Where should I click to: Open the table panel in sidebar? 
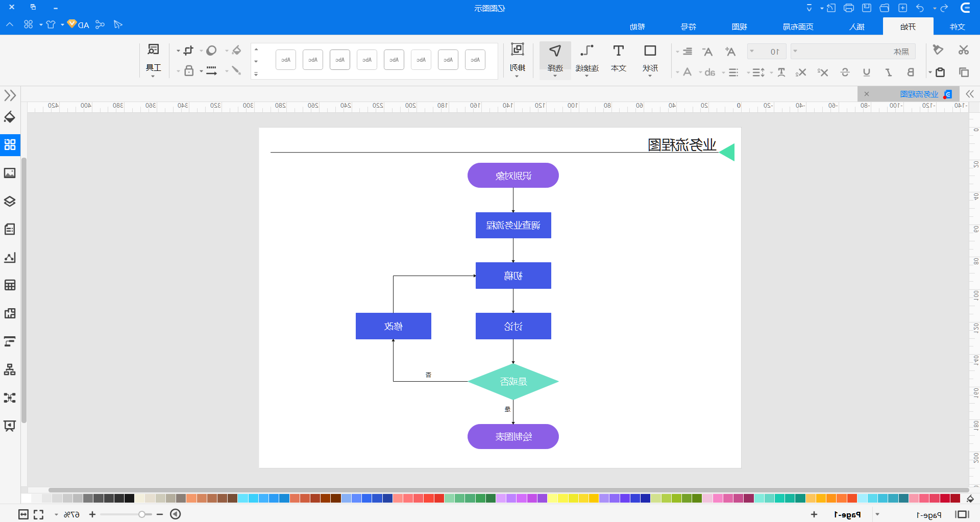pyautogui.click(x=10, y=285)
